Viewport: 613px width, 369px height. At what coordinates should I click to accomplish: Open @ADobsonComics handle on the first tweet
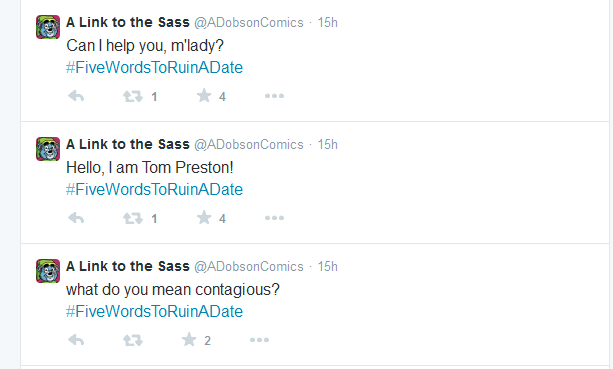click(x=249, y=23)
